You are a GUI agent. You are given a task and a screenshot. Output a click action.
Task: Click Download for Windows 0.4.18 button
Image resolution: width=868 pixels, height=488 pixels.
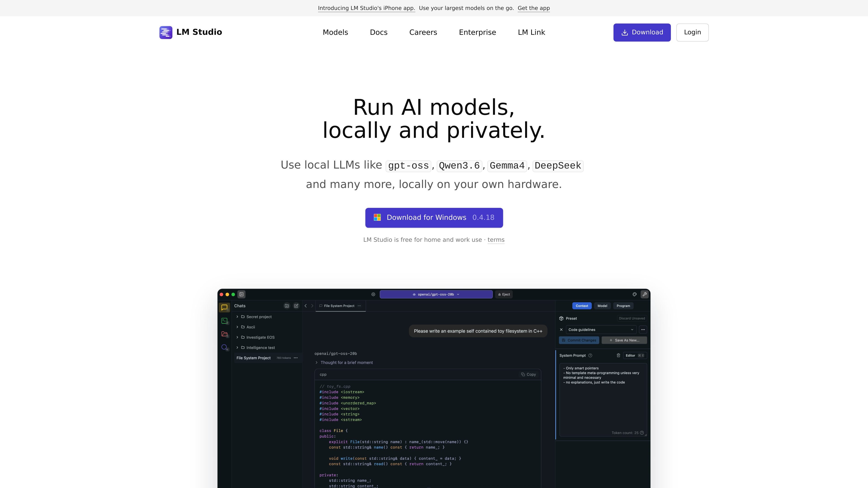[434, 218]
